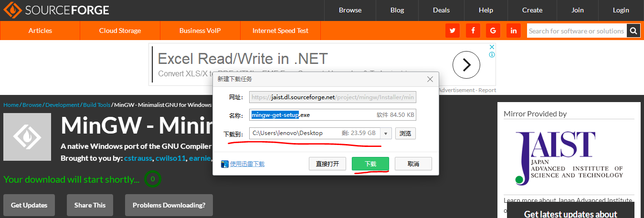Click the MinGW project logo thumbnail
This screenshot has height=218, width=644.
27,137
